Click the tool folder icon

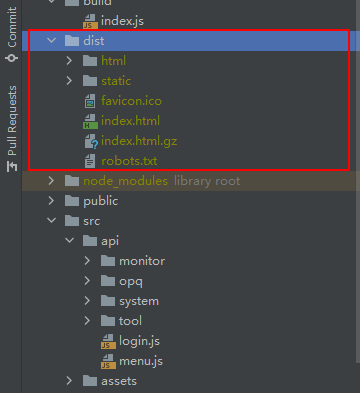click(108, 321)
